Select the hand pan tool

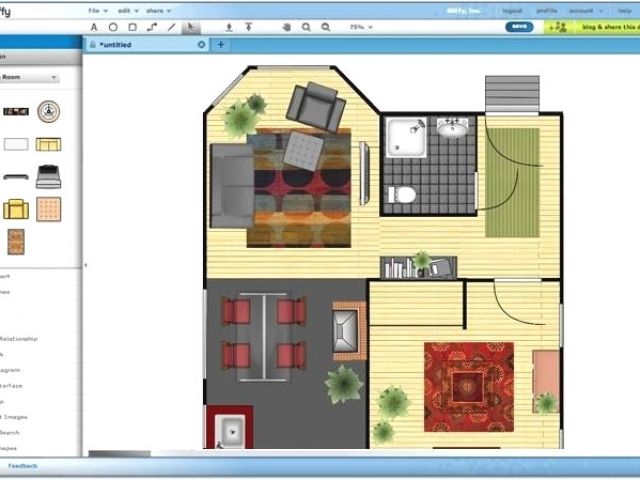tap(287, 27)
